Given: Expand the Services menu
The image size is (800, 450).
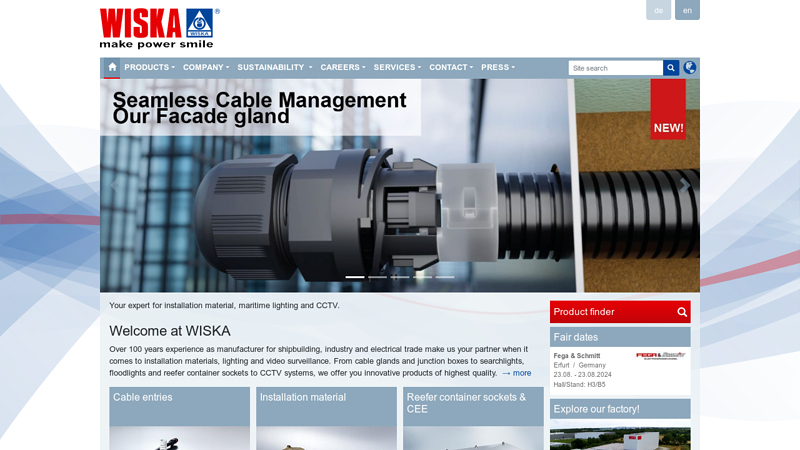Looking at the screenshot, I should click(x=397, y=67).
